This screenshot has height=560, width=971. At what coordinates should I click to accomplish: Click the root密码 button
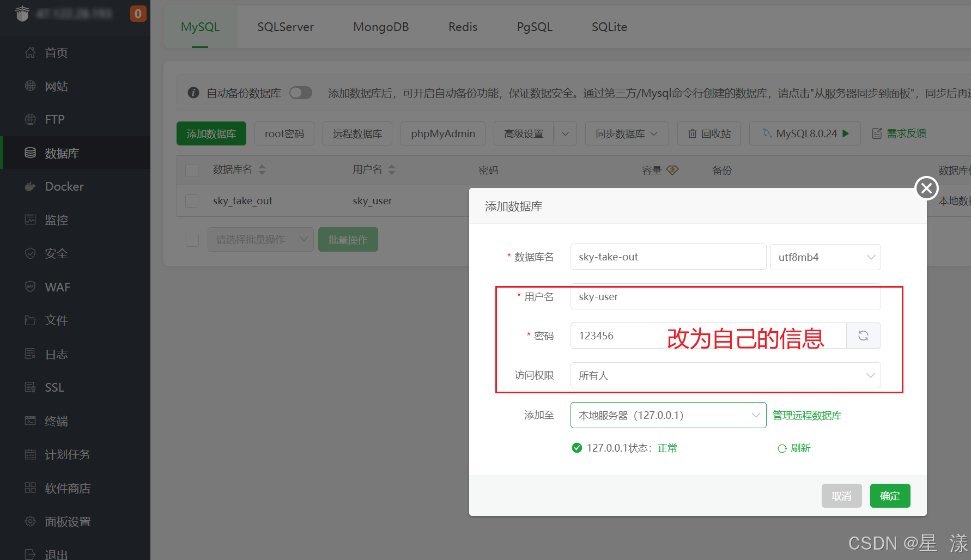(x=284, y=133)
